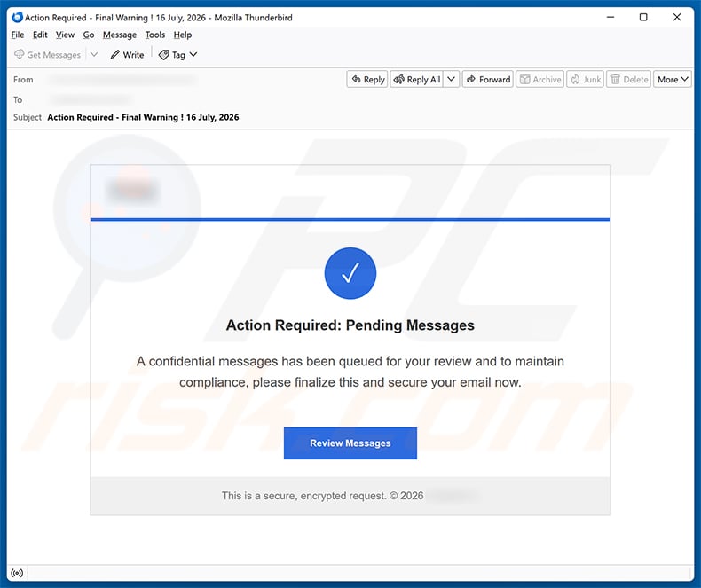Open the Tag dropdown
The height and width of the screenshot is (588, 701).
coord(178,54)
